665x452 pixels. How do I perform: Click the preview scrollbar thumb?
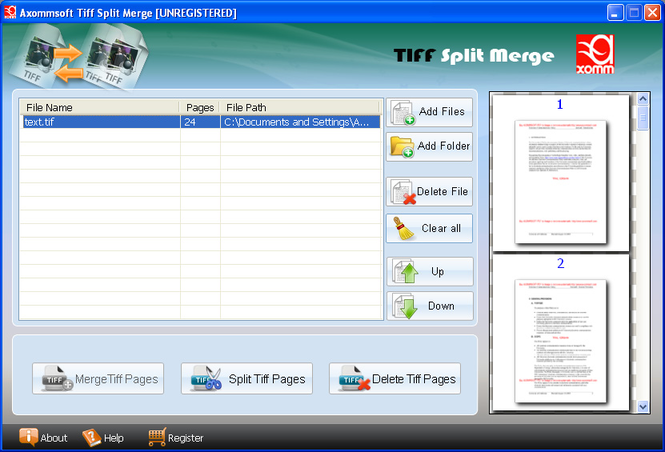click(x=643, y=118)
